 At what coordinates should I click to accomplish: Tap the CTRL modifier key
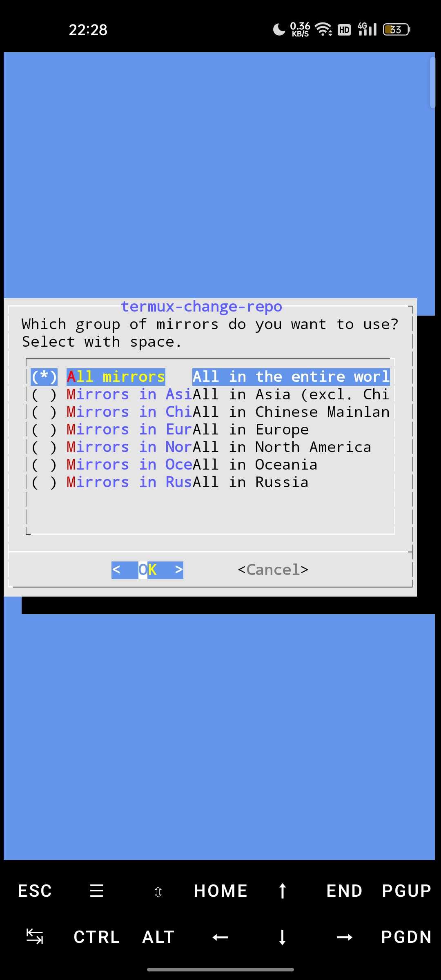coord(97,937)
